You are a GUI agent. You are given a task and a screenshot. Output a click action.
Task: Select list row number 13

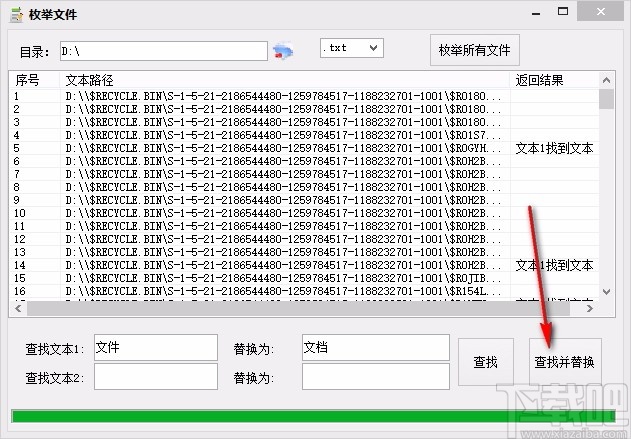tap(304, 252)
